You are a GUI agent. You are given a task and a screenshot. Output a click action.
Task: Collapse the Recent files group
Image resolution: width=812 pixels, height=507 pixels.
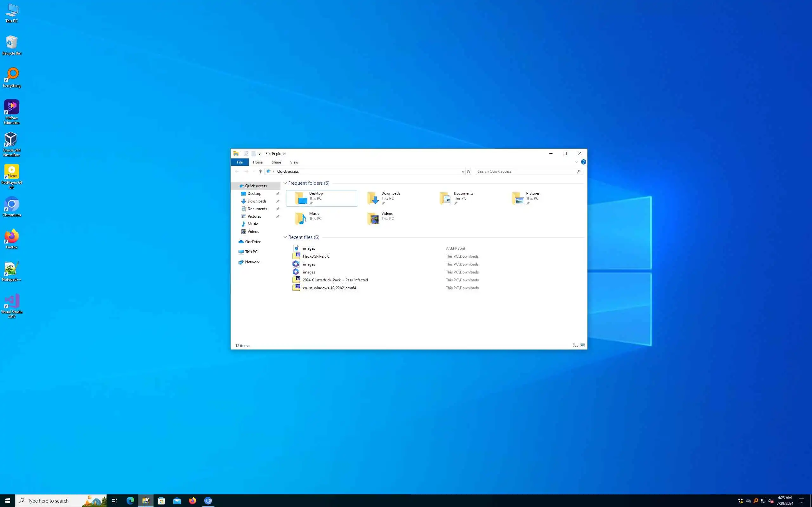pyautogui.click(x=285, y=237)
